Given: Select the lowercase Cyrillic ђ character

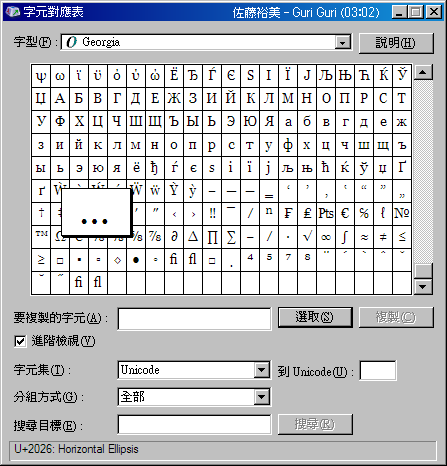Looking at the screenshot, I should [x=155, y=168].
